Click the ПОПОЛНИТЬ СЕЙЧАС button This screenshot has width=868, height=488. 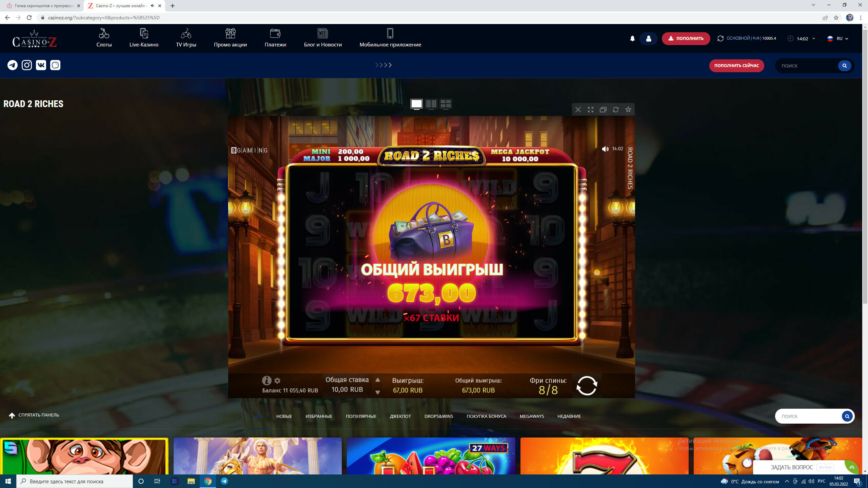pos(736,65)
